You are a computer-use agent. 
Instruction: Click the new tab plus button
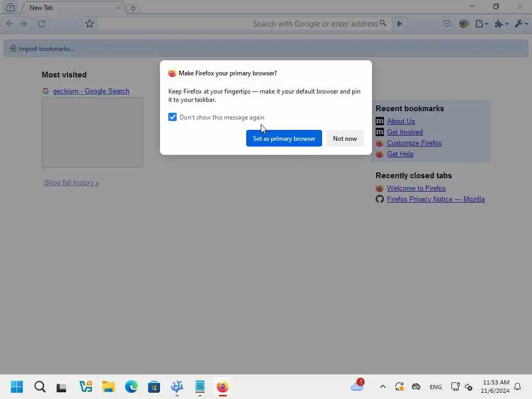click(x=133, y=8)
